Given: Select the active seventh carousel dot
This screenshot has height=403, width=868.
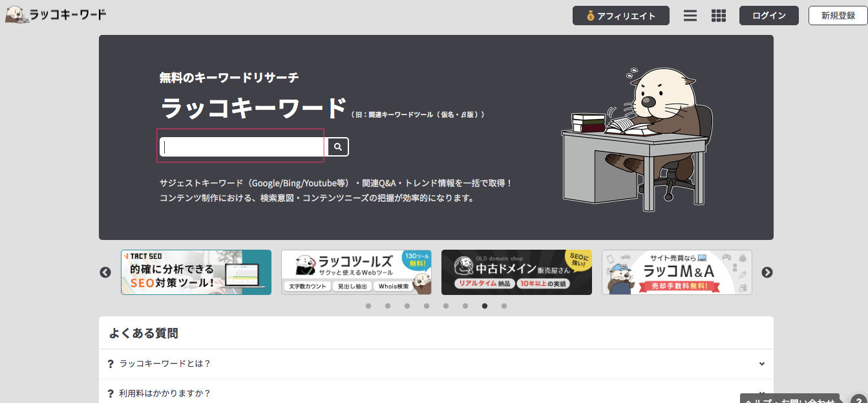Looking at the screenshot, I should [x=485, y=306].
